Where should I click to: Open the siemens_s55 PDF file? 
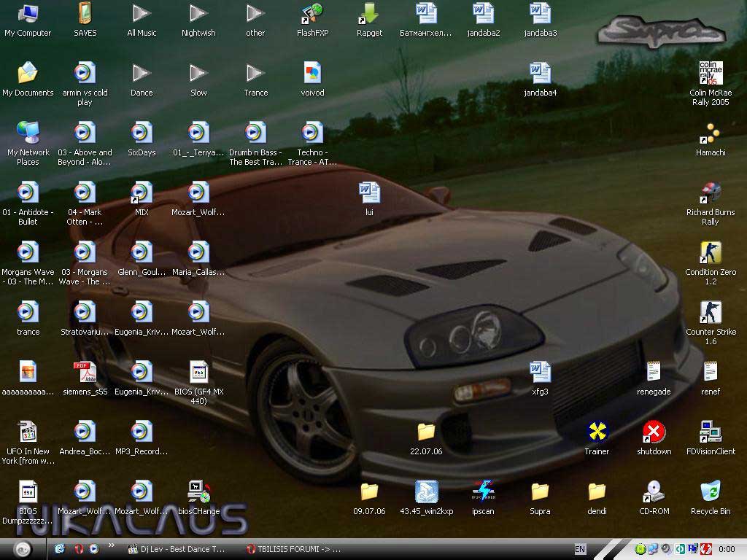click(85, 373)
